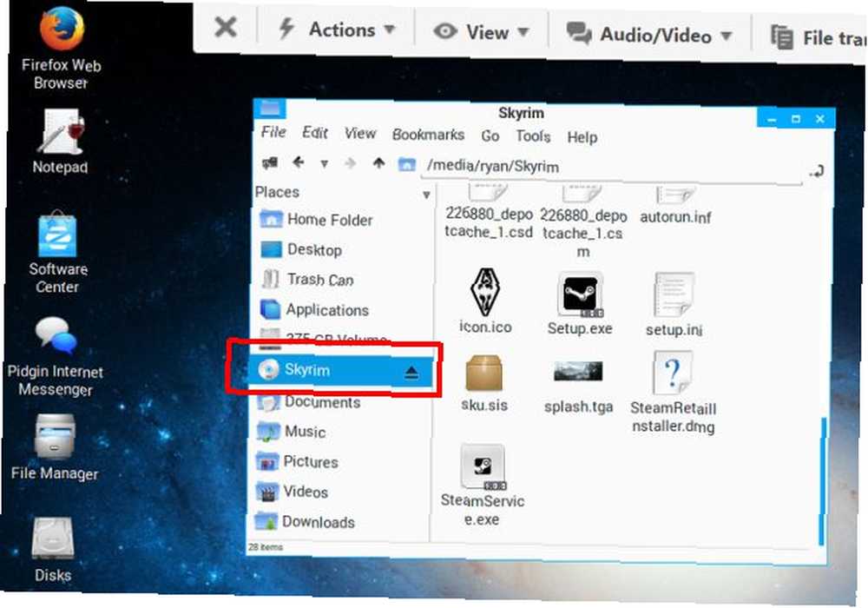Image resolution: width=868 pixels, height=608 pixels.
Task: Open the File menu in file manager
Action: (x=273, y=132)
